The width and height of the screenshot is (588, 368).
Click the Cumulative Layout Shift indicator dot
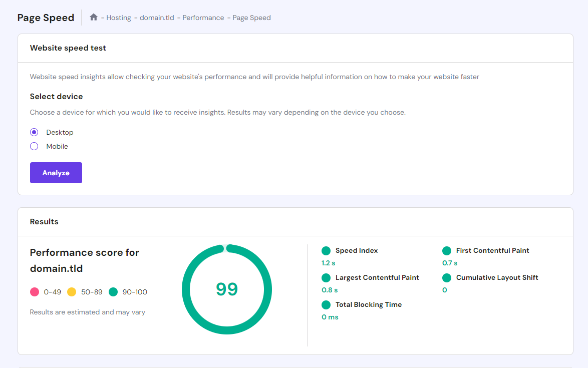coord(446,277)
